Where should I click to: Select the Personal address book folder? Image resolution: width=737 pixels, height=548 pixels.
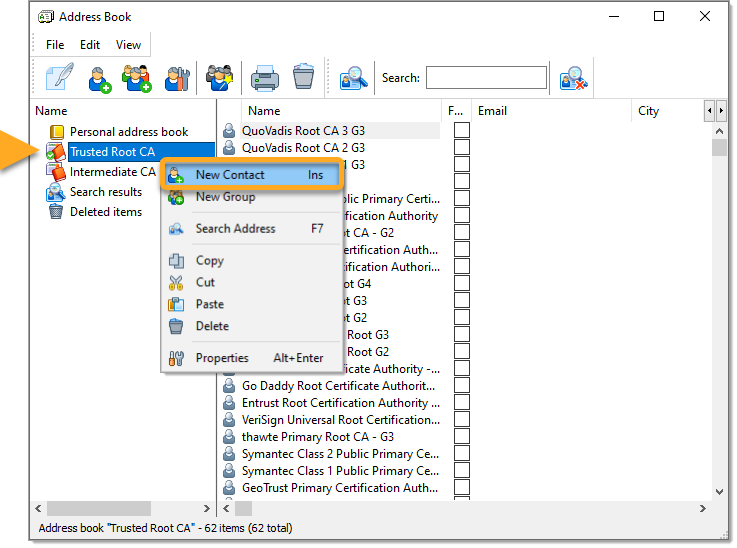pyautogui.click(x=128, y=132)
